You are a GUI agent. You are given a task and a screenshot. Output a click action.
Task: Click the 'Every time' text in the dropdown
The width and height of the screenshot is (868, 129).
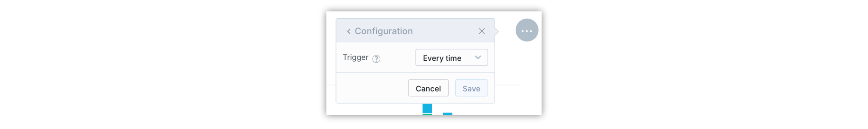point(442,58)
